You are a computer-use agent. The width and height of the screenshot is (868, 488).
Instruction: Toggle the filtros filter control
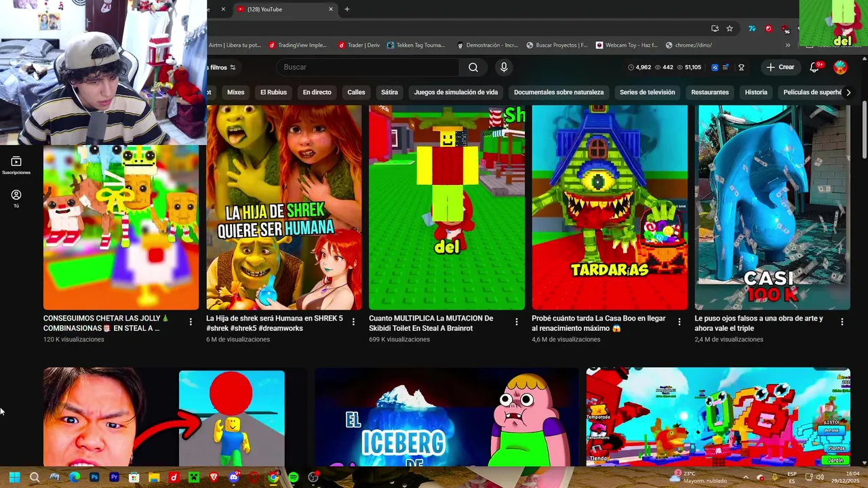(x=222, y=67)
